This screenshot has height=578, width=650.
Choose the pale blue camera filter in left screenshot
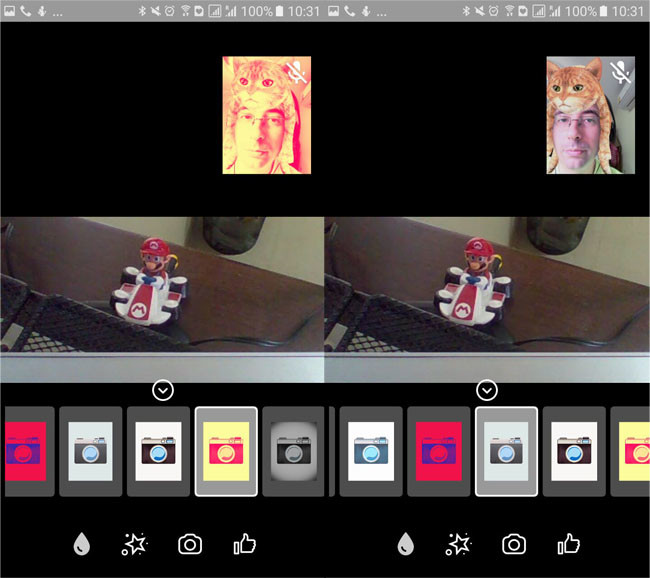pyautogui.click(x=90, y=451)
